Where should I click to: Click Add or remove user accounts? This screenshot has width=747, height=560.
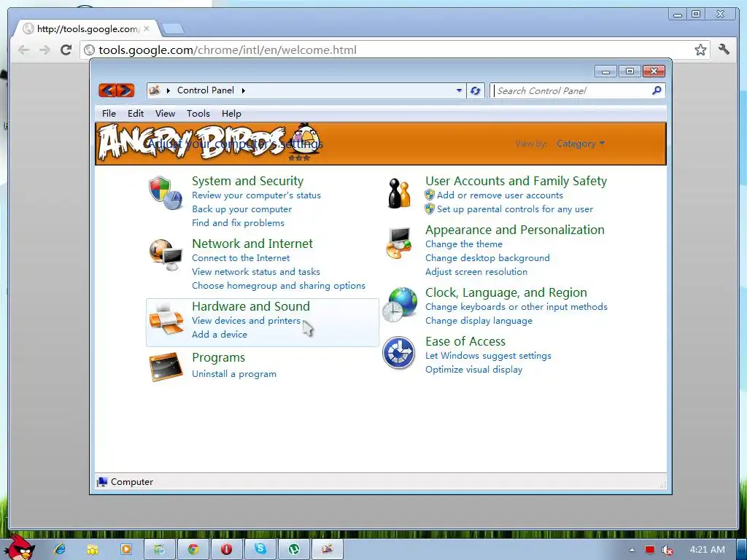(500, 195)
